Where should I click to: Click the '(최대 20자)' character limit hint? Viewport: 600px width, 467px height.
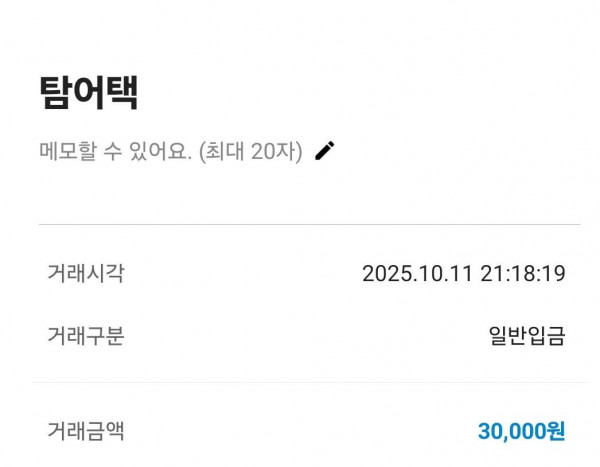pos(249,152)
